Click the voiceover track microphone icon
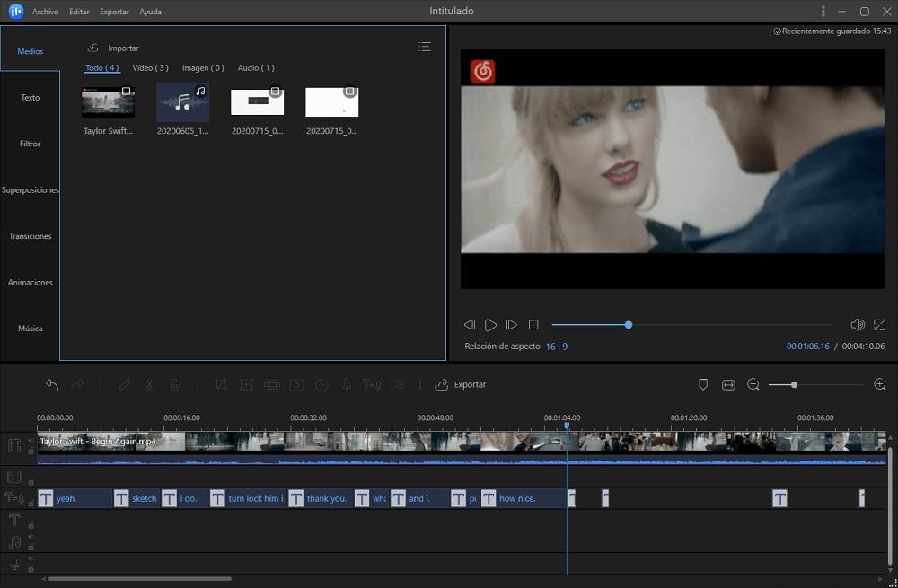 pos(14,564)
